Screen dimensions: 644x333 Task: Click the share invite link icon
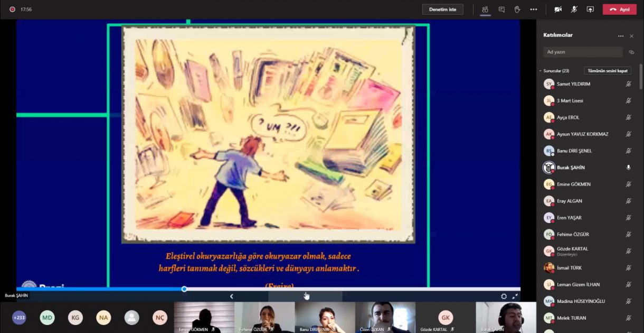[631, 52]
